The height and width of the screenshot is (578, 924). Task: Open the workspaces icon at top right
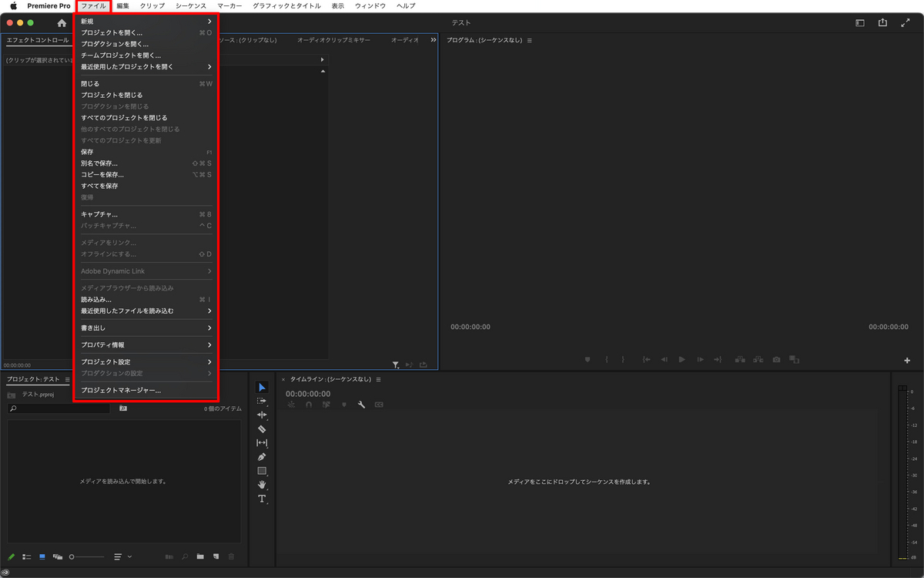[860, 23]
